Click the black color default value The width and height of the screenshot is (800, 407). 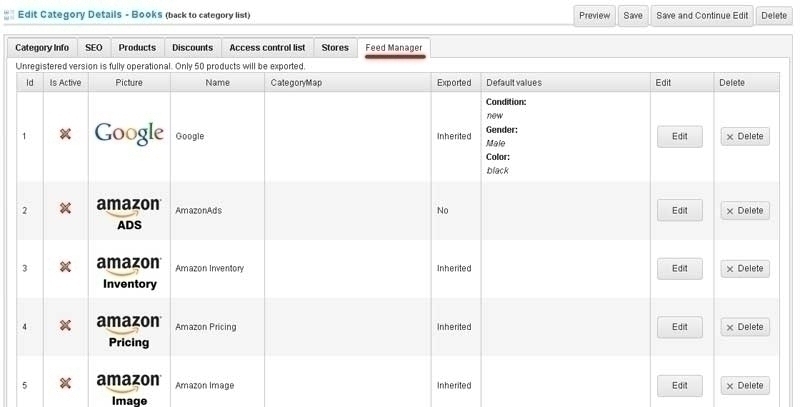(497, 171)
